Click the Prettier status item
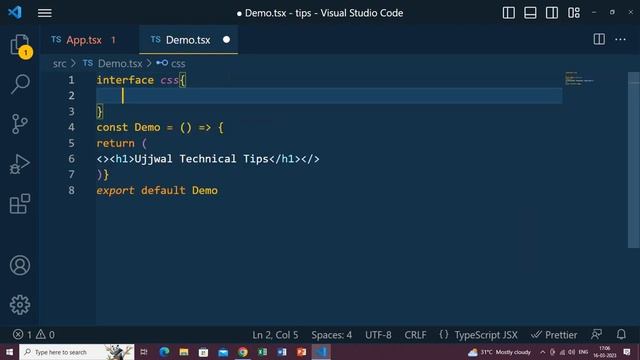Image resolution: width=640 pixels, height=360 pixels. [x=554, y=335]
